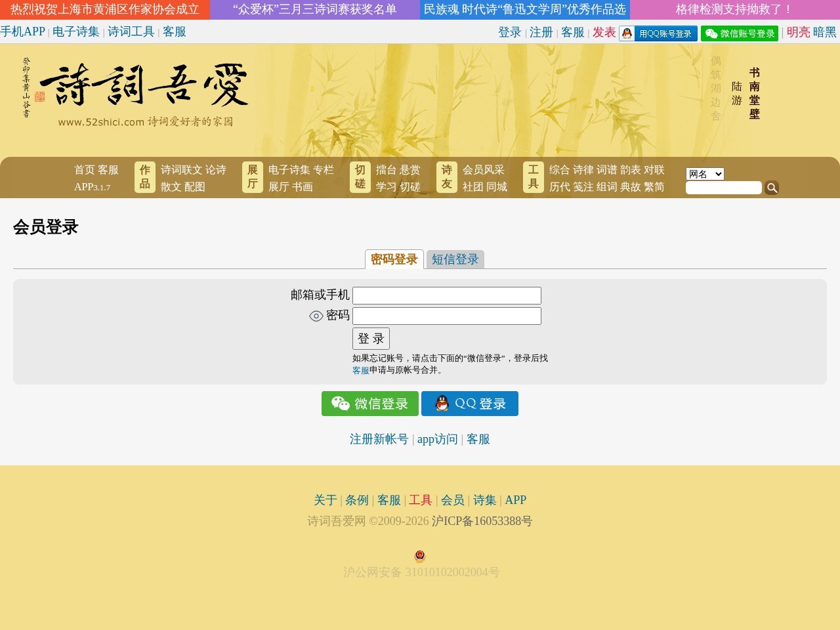Screen dimensions: 840x630
Task: Open the 格律检测支持拗救了 banner
Action: click(735, 9)
